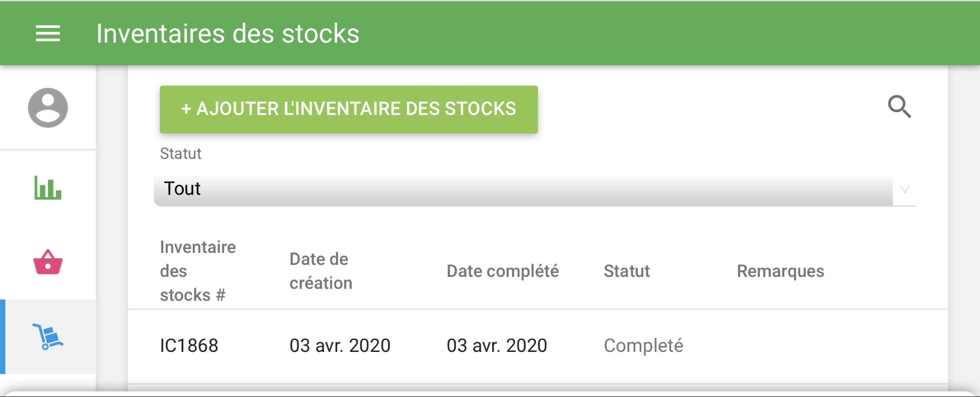Click Ajouter l'inventaire des stocks button

(x=349, y=109)
